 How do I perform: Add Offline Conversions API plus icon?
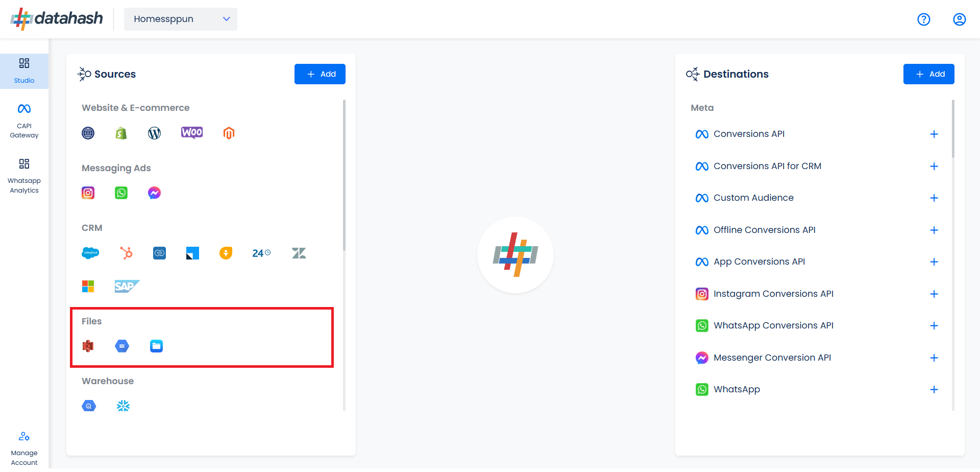tap(934, 230)
